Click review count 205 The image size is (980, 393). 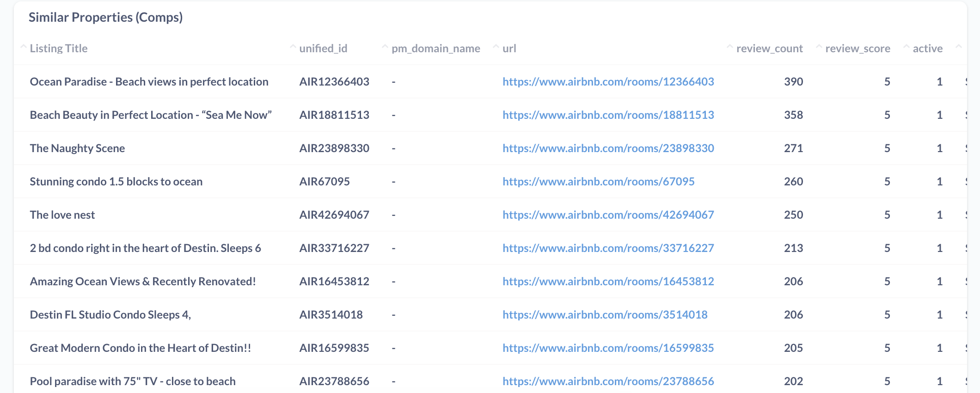pyautogui.click(x=793, y=348)
